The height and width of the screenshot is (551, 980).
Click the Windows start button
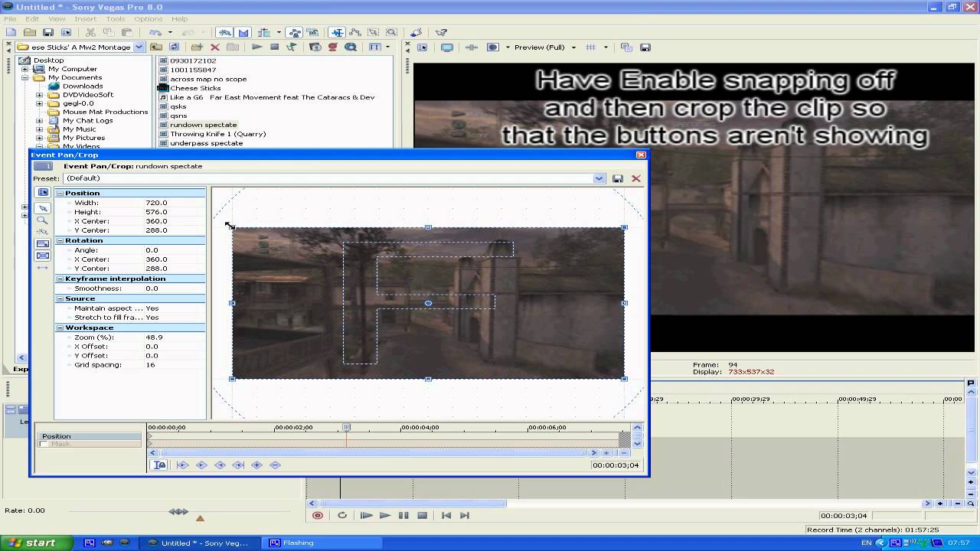[37, 543]
